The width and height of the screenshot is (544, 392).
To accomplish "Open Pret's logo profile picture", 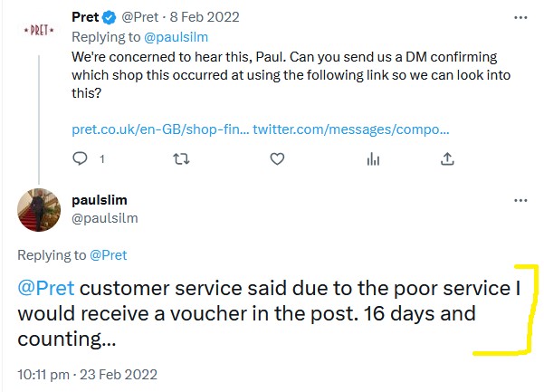I will [39, 30].
